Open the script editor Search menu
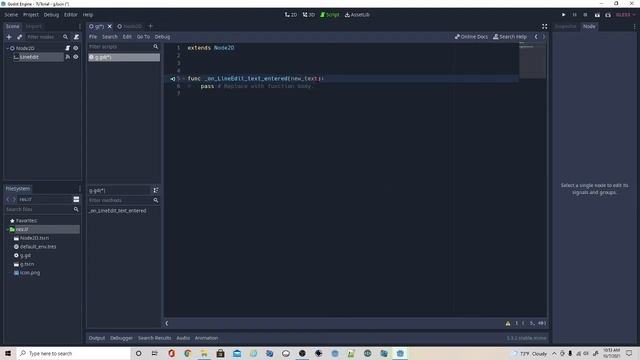 coord(110,37)
